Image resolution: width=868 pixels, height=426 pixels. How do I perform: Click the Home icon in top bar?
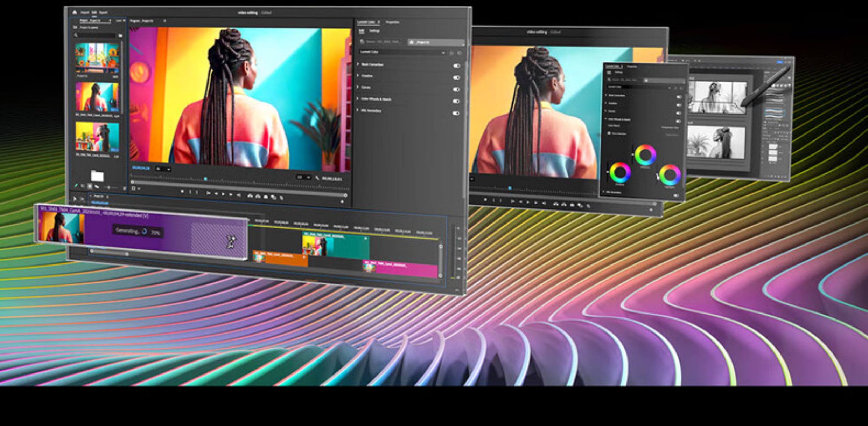click(75, 12)
